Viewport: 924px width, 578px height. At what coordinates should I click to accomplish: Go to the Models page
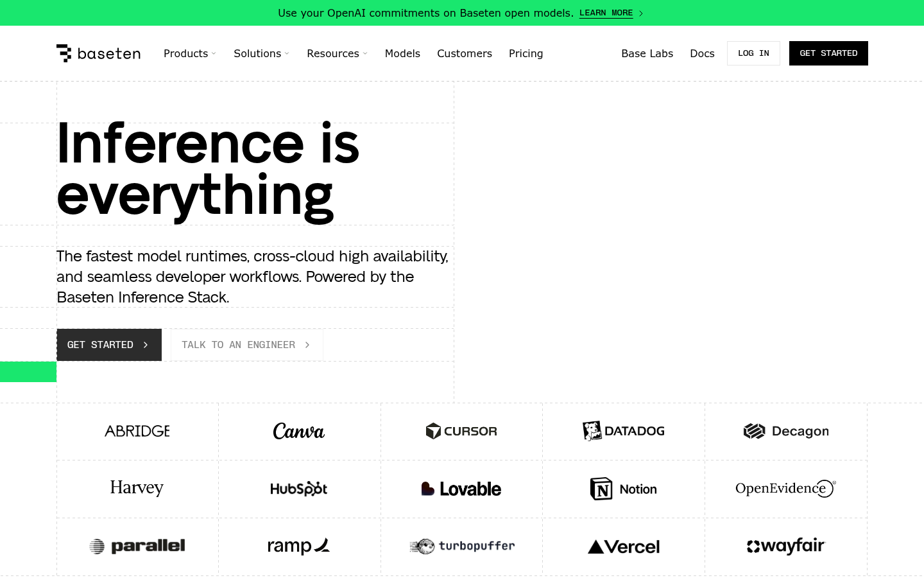(x=402, y=53)
